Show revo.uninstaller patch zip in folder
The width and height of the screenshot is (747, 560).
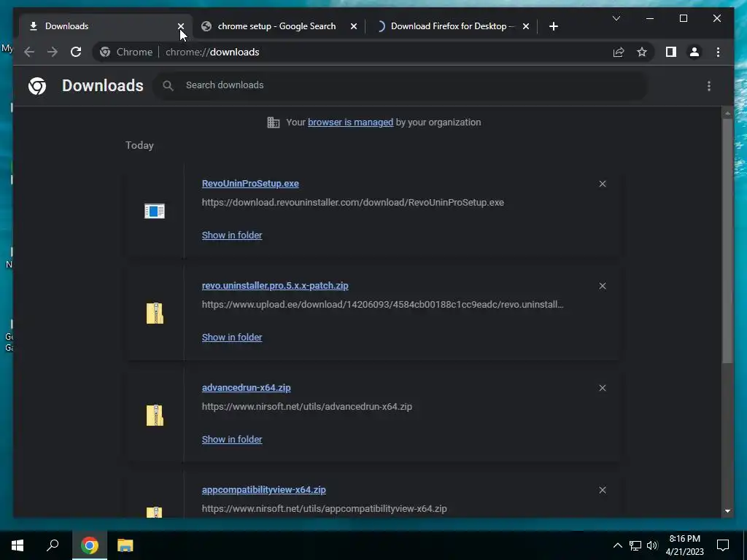click(x=232, y=337)
